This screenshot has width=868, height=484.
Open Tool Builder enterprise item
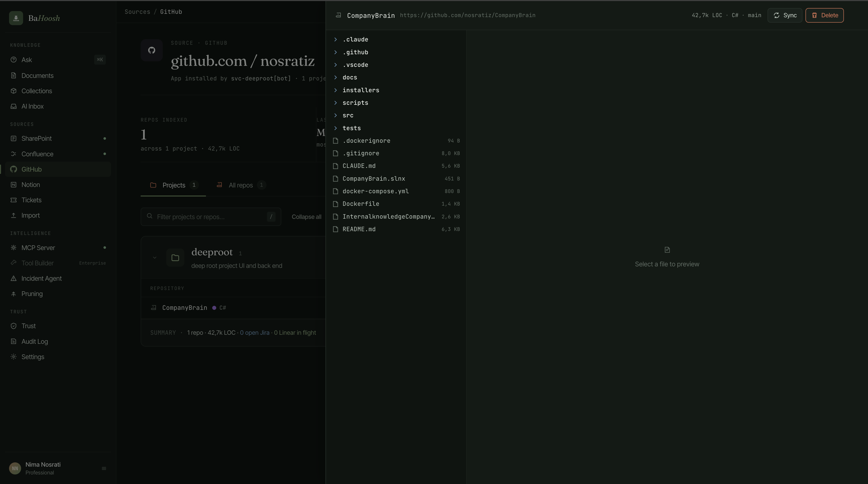point(58,263)
